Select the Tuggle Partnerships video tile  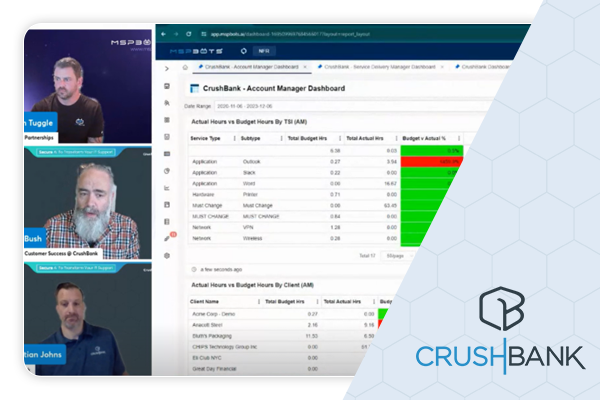88,86
